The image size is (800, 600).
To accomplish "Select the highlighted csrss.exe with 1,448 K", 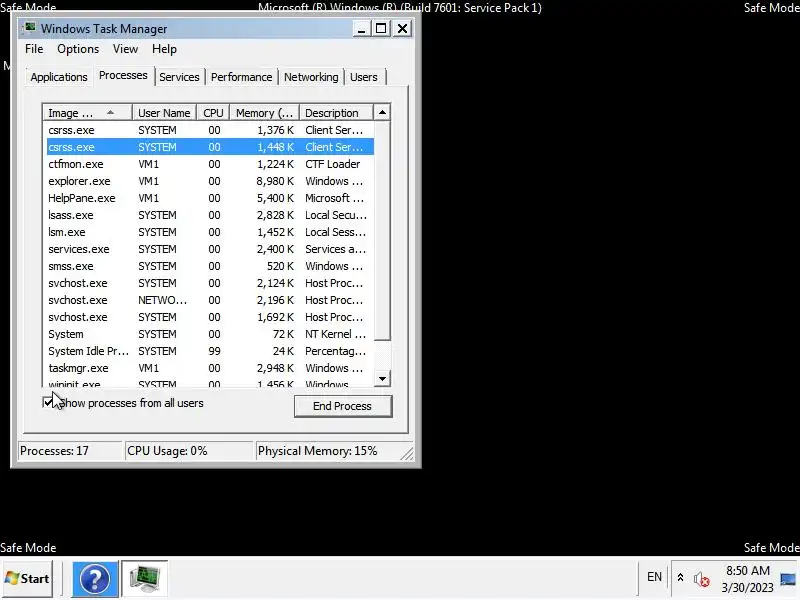I will (209, 147).
